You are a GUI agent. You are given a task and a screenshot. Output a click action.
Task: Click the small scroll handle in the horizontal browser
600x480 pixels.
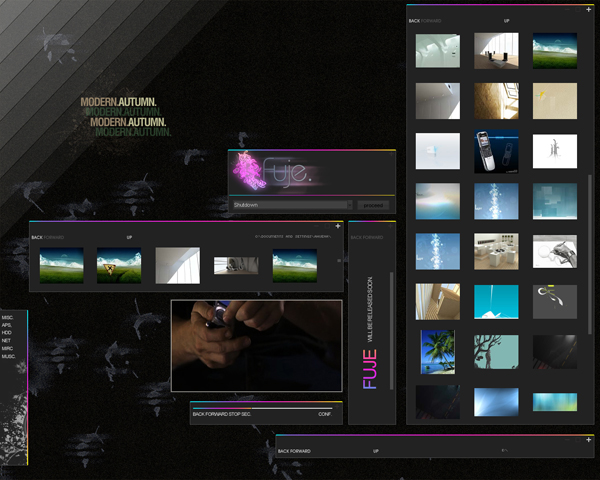(x=339, y=260)
